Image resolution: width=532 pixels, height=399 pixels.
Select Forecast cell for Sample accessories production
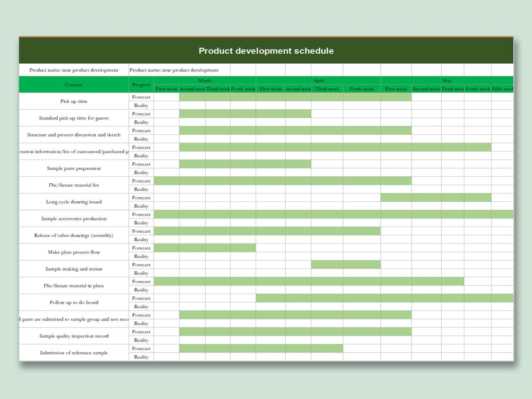pyautogui.click(x=141, y=214)
